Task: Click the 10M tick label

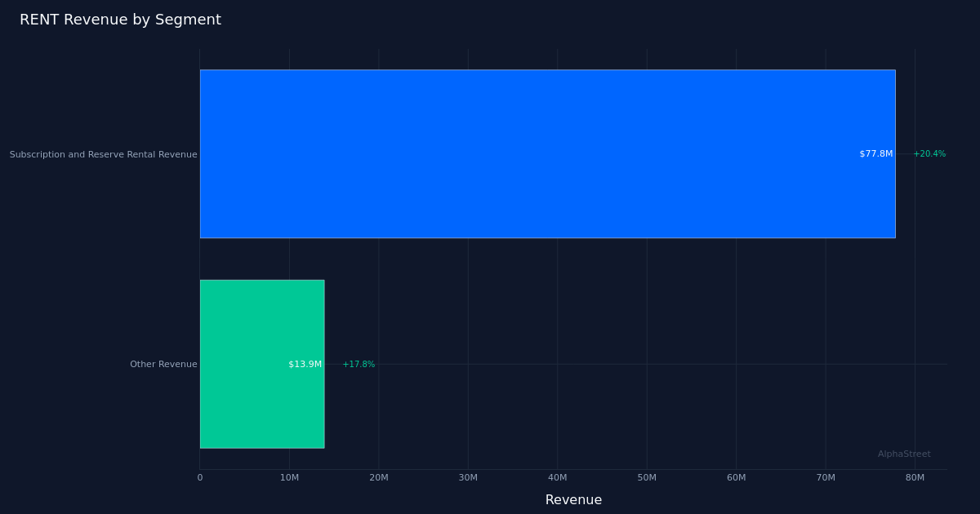Action: (289, 478)
